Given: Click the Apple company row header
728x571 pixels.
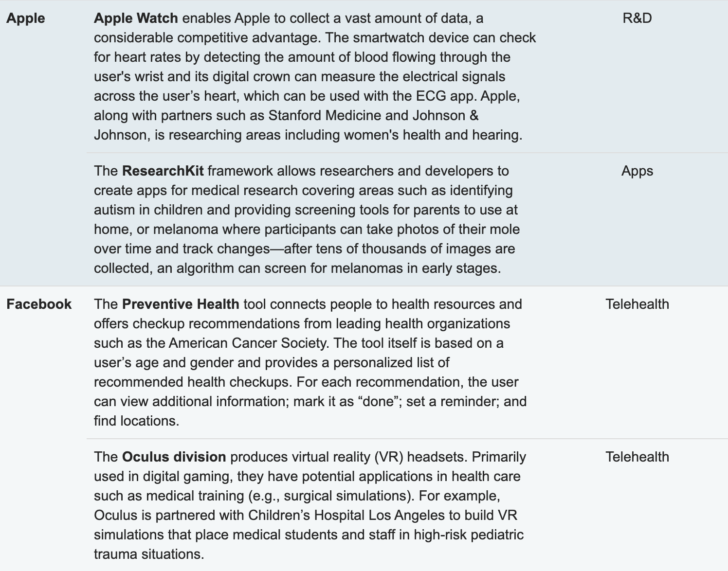Looking at the screenshot, I should tap(26, 18).
